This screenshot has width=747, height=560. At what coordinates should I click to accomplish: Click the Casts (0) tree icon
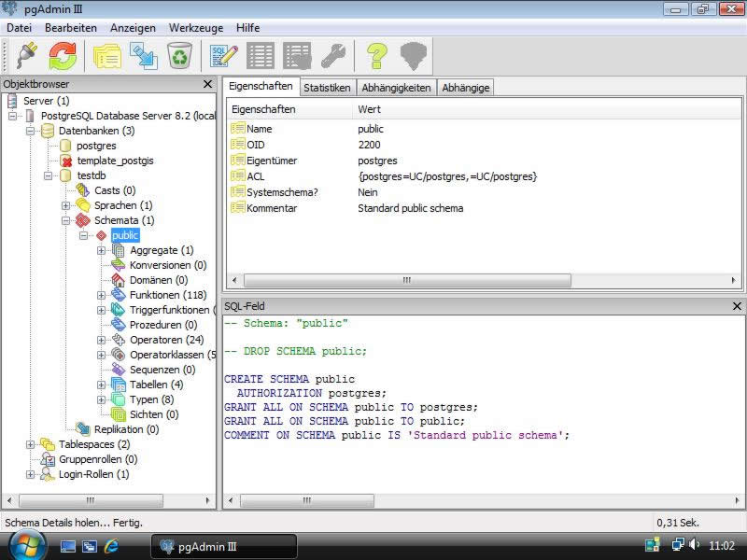pos(83,190)
